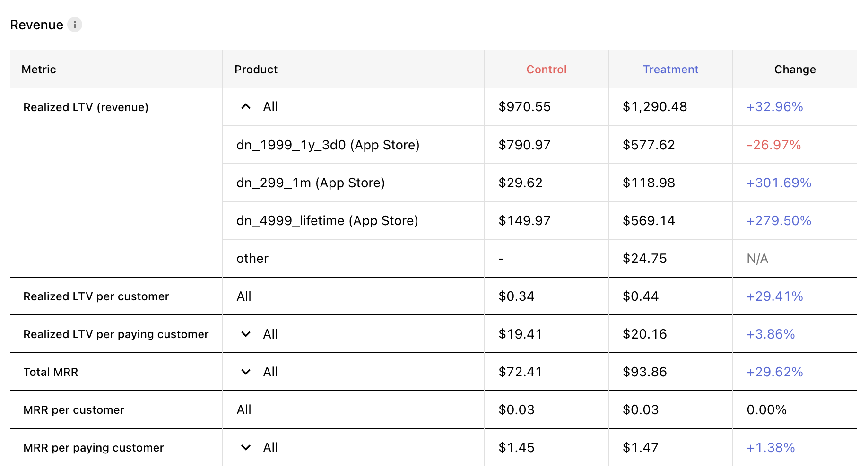Image resolution: width=868 pixels, height=470 pixels.
Task: Click the +32.96% change value
Action: (774, 107)
